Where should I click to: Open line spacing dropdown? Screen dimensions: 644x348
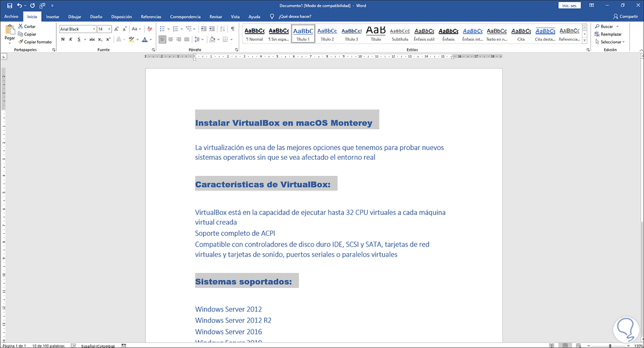(x=200, y=40)
